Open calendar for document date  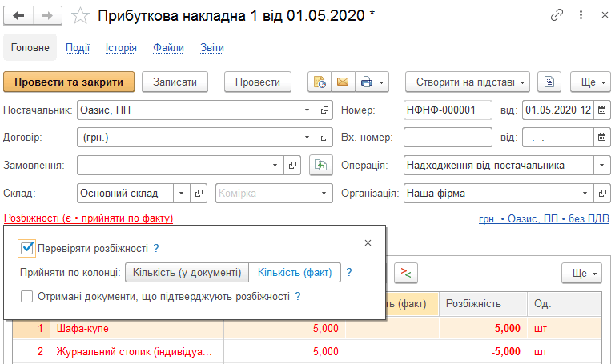tap(601, 110)
